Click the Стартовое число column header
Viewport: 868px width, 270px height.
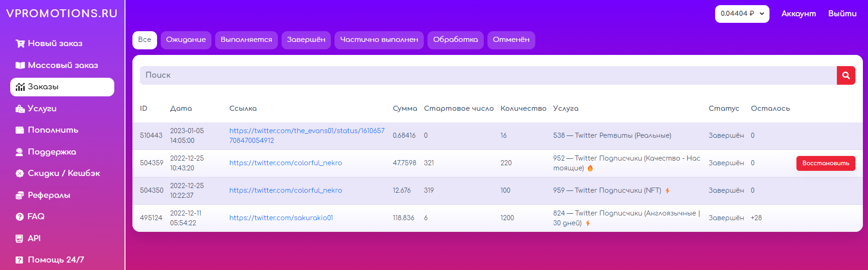[x=459, y=108]
